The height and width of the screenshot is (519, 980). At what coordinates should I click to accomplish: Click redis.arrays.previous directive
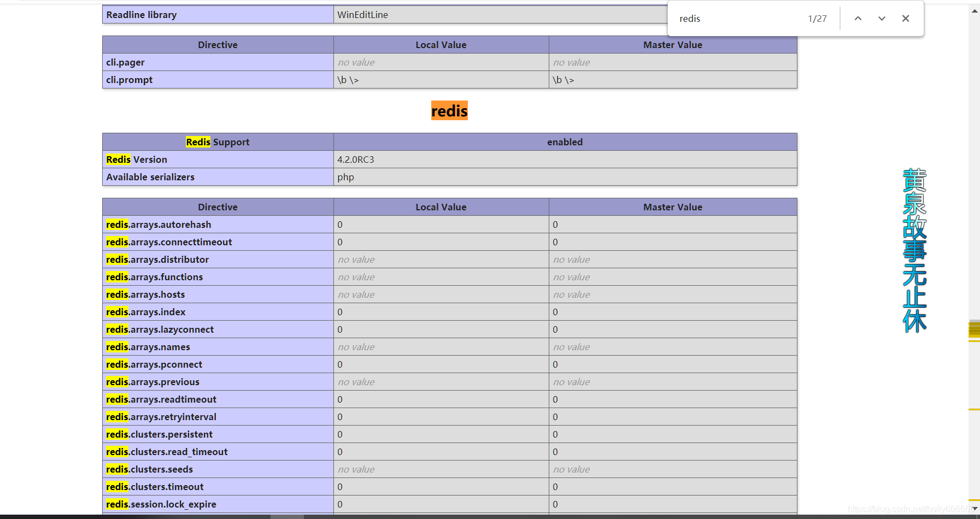[153, 382]
